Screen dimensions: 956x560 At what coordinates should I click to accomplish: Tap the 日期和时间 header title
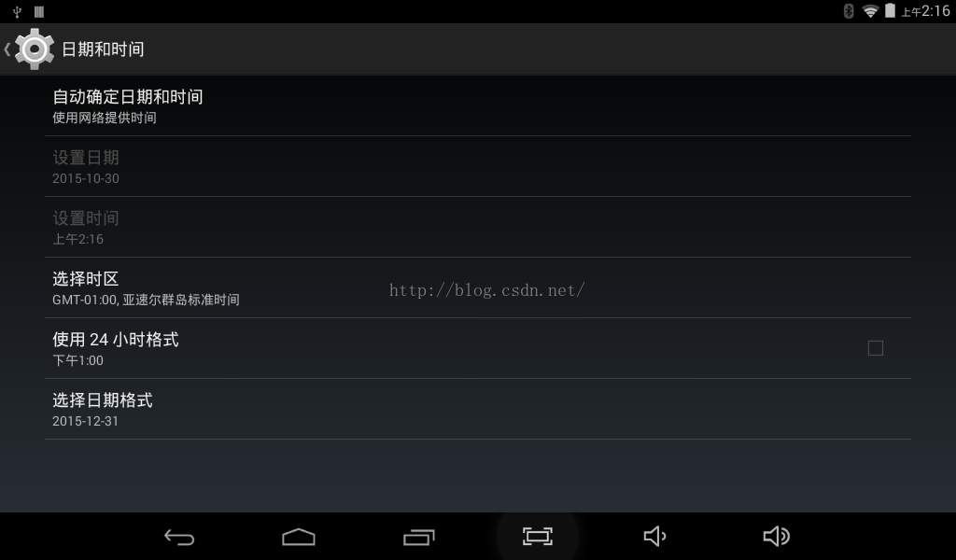click(x=103, y=49)
